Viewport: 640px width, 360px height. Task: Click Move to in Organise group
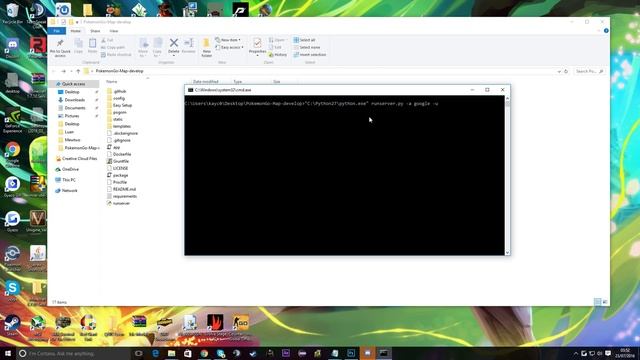tap(143, 48)
